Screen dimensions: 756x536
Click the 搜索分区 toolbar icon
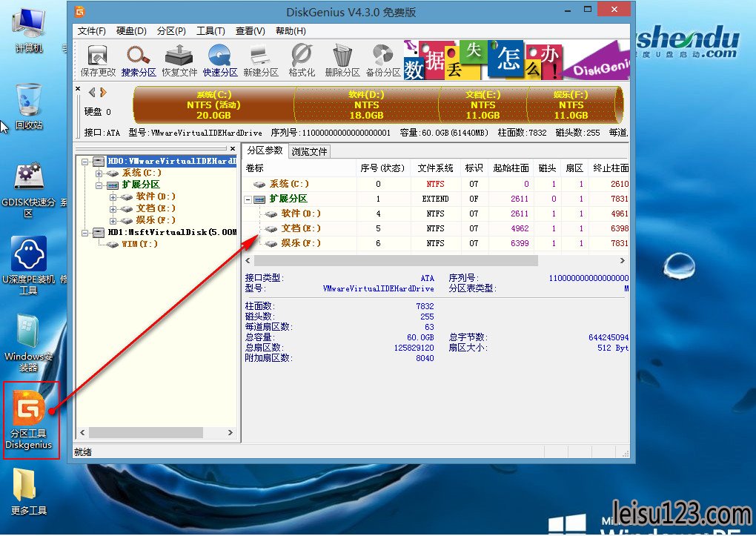(139, 61)
